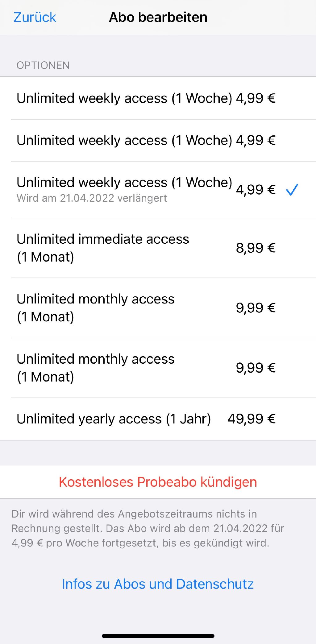Click the 8,99 € price label
Screen dimensions: 316x644
pos(256,248)
